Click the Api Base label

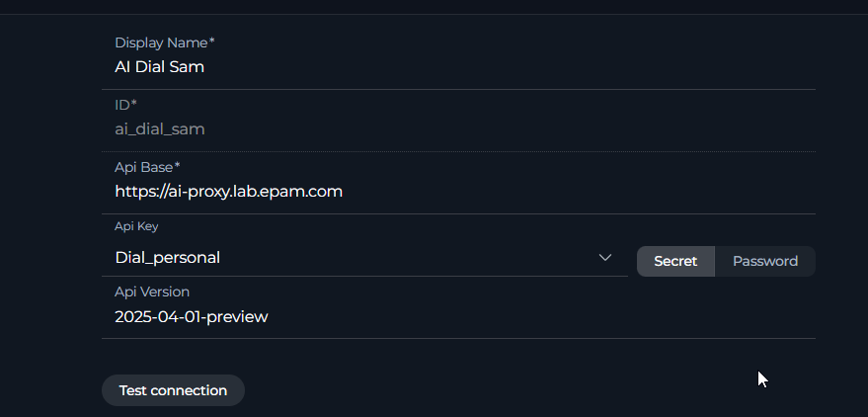(x=144, y=166)
